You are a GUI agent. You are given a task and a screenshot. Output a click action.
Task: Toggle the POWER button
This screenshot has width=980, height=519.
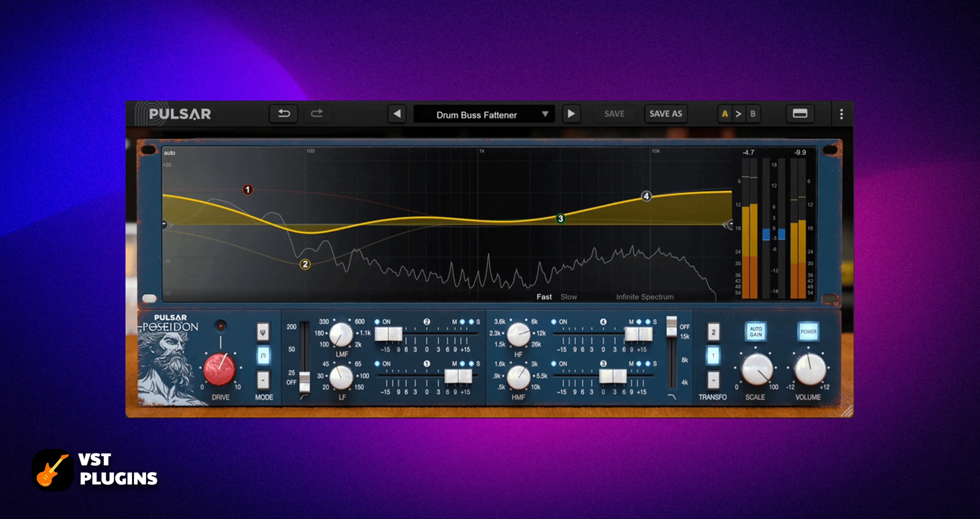click(808, 332)
